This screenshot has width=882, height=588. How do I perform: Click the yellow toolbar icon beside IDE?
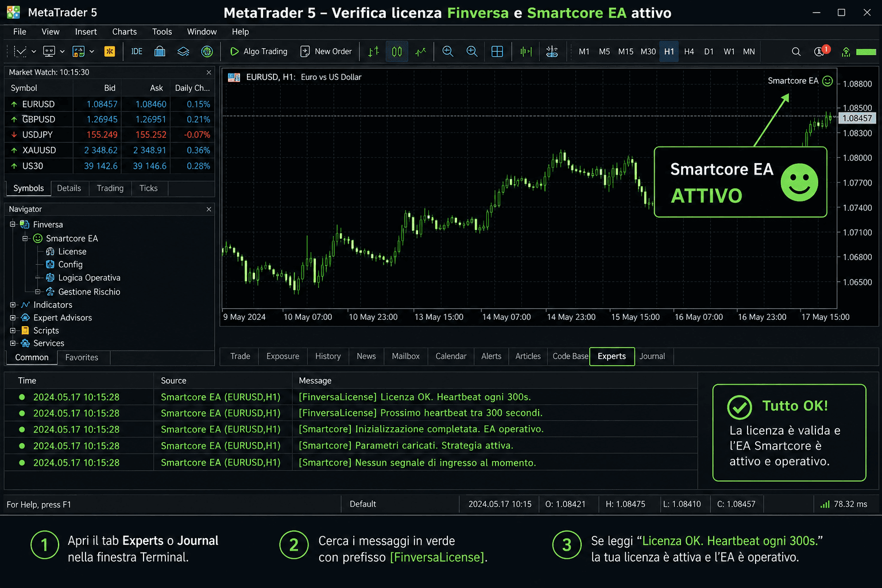coord(109,52)
